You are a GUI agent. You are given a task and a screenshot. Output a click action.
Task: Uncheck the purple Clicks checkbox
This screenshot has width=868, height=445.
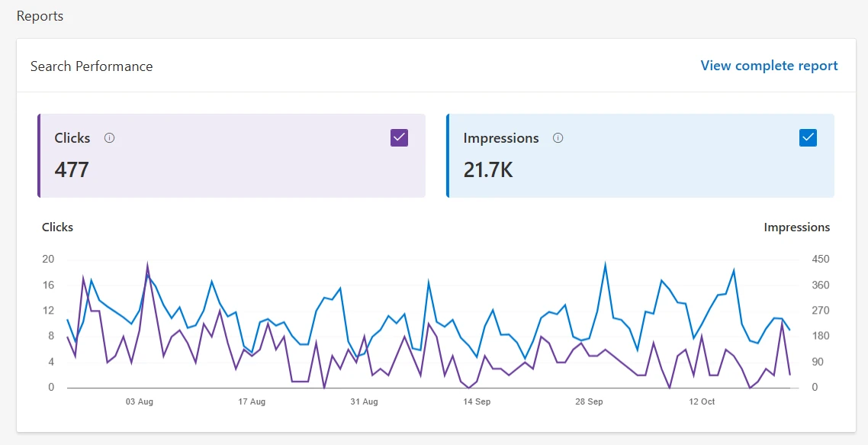pyautogui.click(x=399, y=137)
